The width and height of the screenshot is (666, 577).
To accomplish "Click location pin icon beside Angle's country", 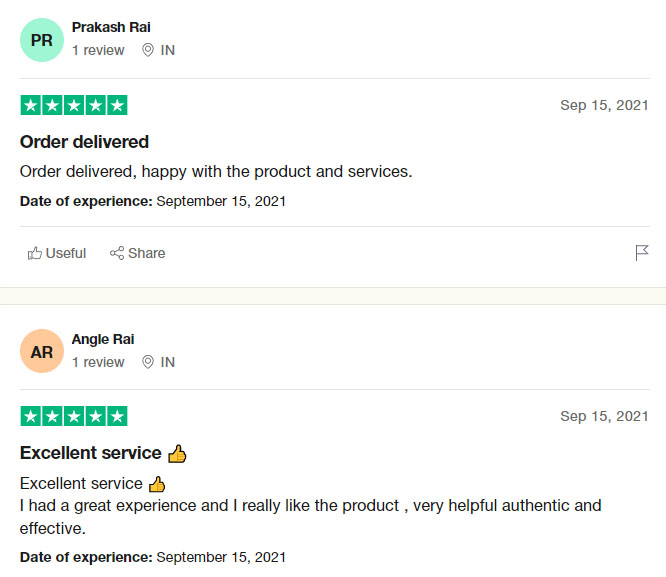I will click(x=148, y=362).
